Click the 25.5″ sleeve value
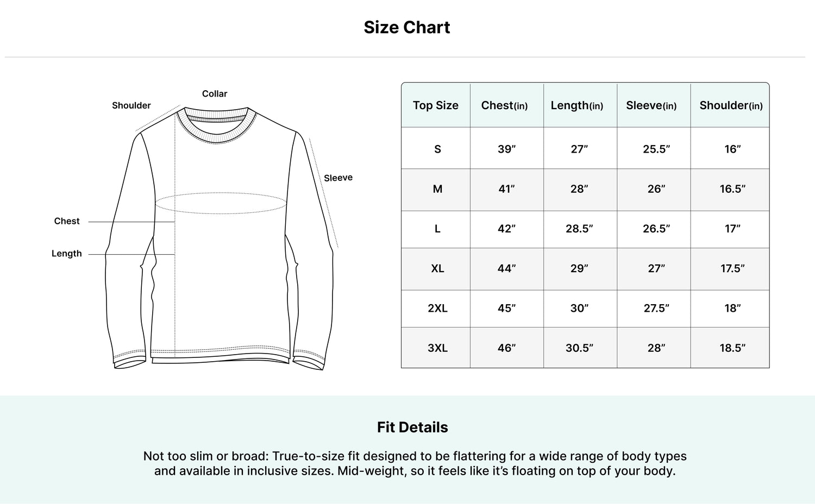Screen dimensions: 815x504 (656, 149)
